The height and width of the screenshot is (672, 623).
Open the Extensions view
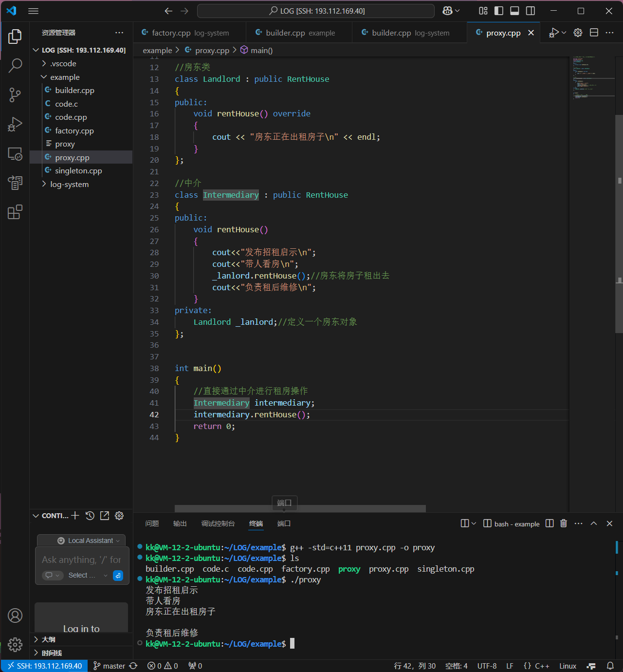coord(15,212)
